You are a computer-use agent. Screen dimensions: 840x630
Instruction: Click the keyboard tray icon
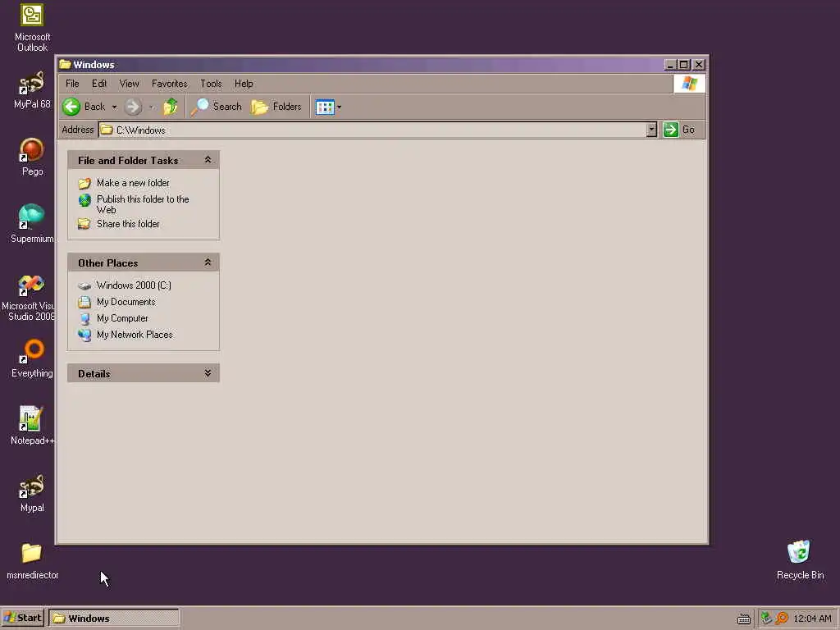pos(743,619)
